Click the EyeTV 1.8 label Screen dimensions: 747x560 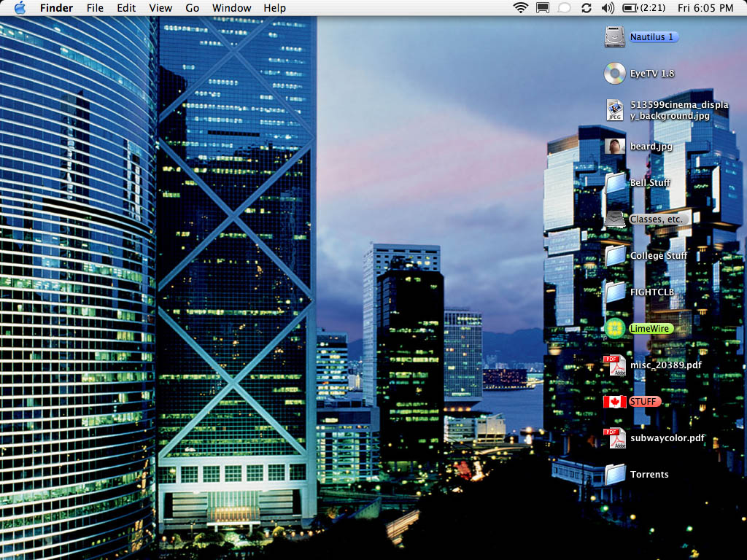(x=652, y=74)
